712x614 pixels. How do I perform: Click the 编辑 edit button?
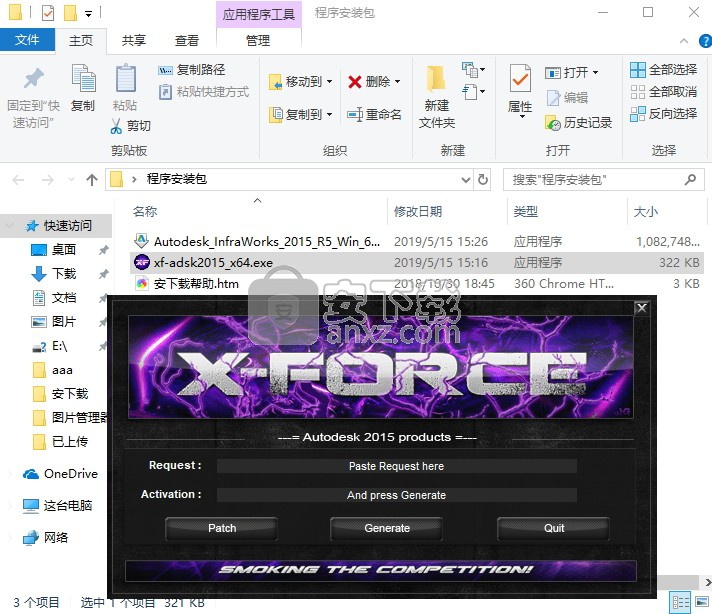click(567, 98)
